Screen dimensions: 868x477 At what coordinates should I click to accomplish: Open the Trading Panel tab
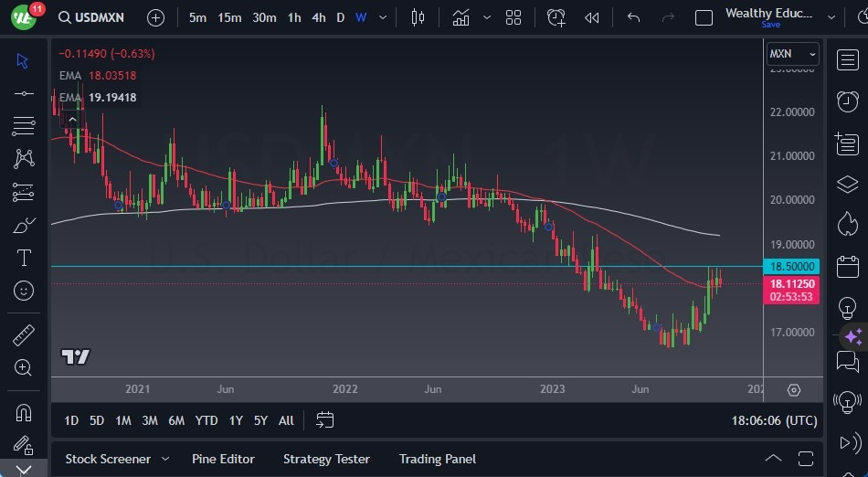point(438,460)
